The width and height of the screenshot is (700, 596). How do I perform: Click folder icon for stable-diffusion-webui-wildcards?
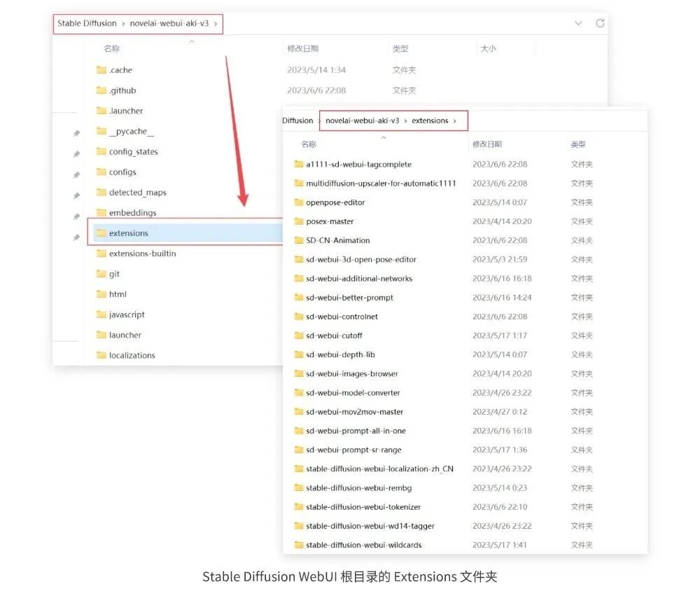pyautogui.click(x=299, y=545)
